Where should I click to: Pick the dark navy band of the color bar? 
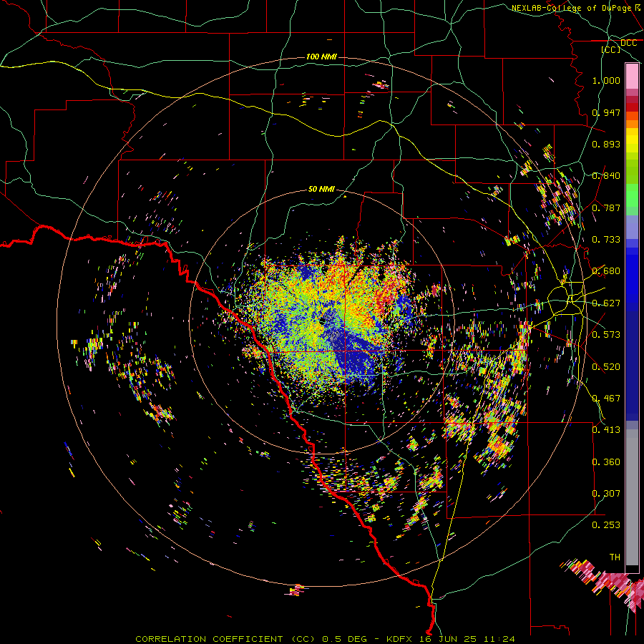pyautogui.click(x=632, y=366)
